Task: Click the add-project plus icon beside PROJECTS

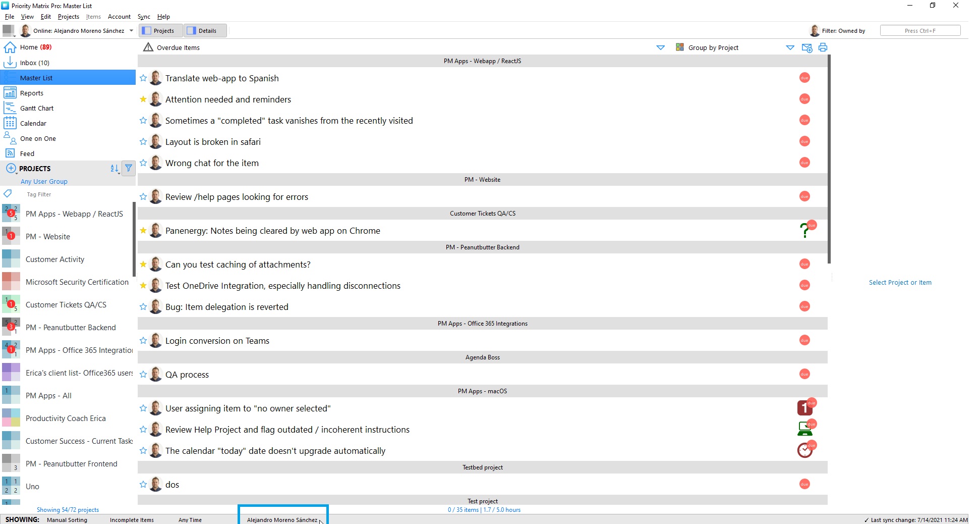Action: (x=11, y=168)
